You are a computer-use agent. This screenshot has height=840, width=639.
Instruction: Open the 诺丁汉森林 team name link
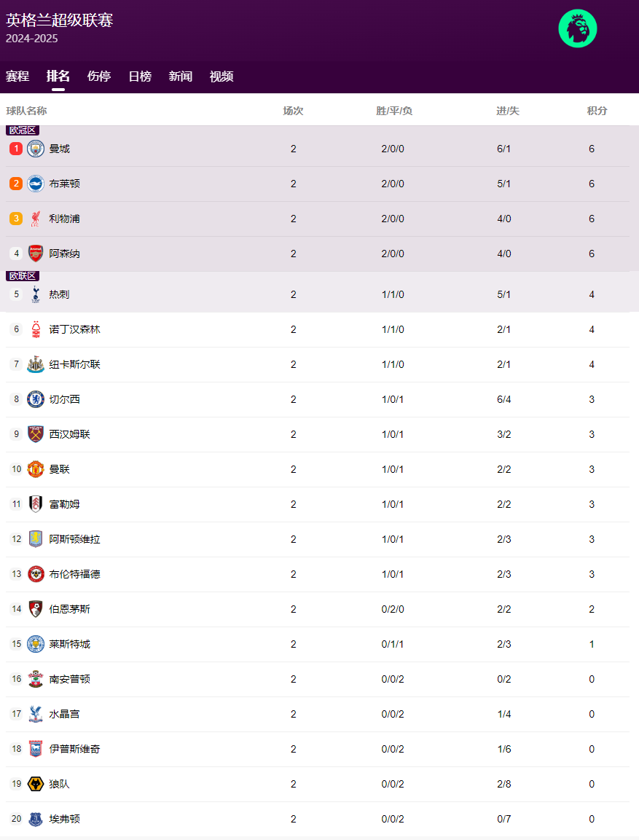tap(75, 329)
